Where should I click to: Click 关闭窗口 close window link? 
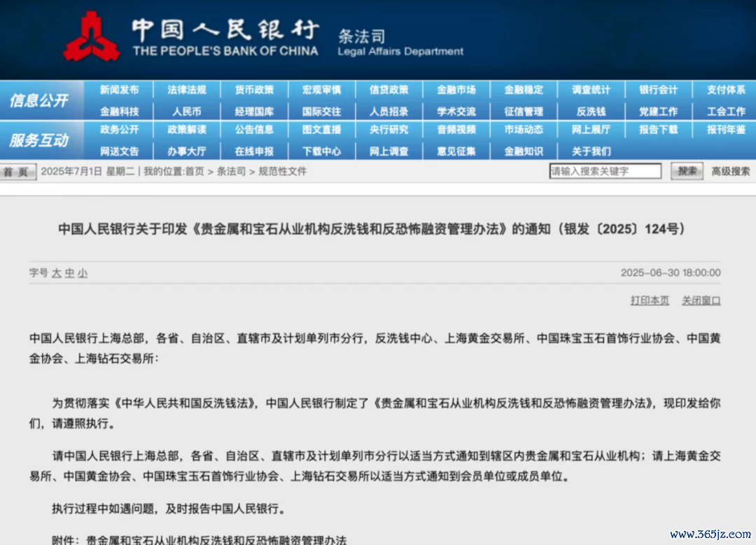(x=701, y=301)
